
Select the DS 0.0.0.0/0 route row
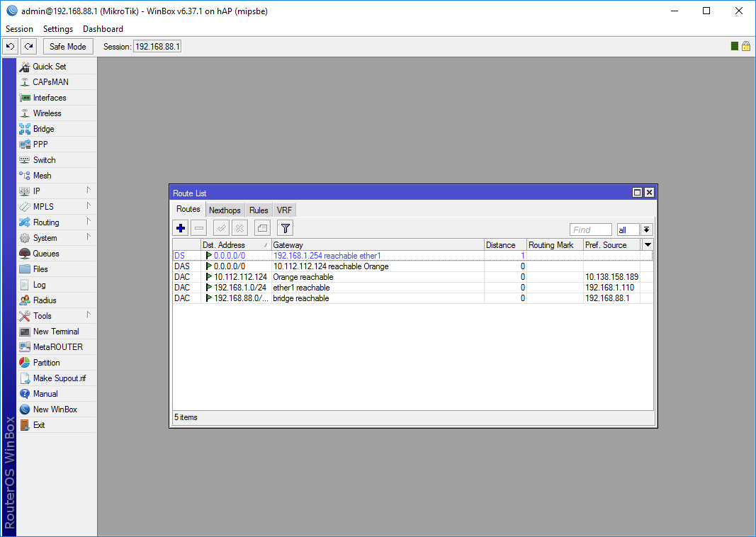[x=412, y=256]
